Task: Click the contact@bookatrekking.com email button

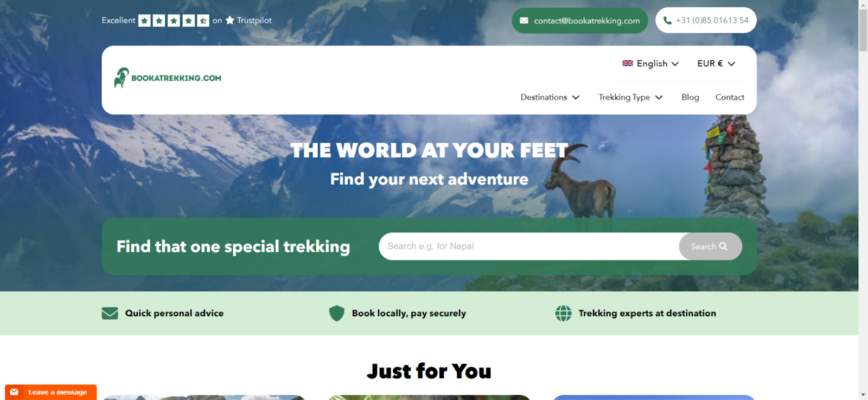Action: coord(580,21)
